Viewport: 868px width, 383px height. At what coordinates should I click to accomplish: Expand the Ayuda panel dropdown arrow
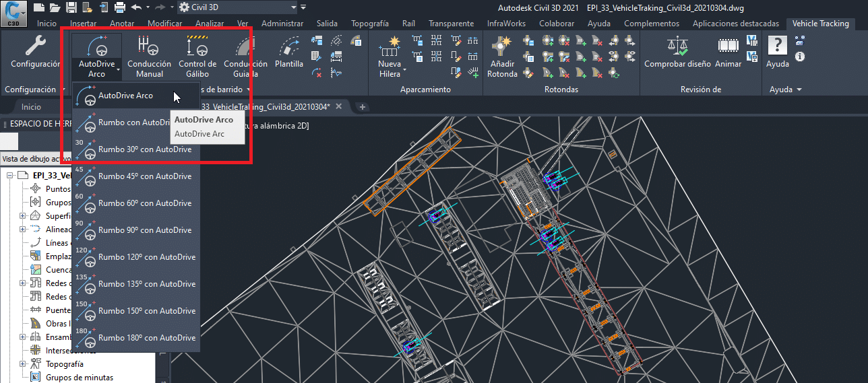coord(799,89)
